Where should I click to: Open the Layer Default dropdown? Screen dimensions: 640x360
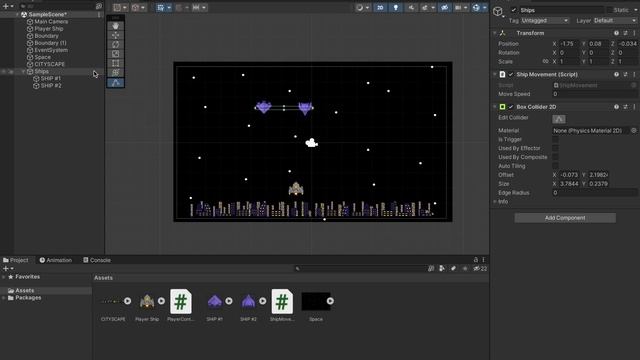click(615, 20)
